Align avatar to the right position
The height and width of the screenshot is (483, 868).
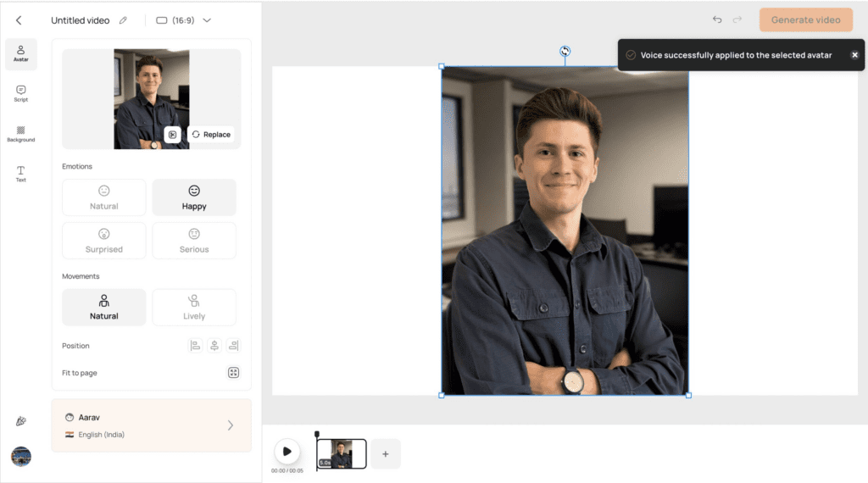(233, 346)
